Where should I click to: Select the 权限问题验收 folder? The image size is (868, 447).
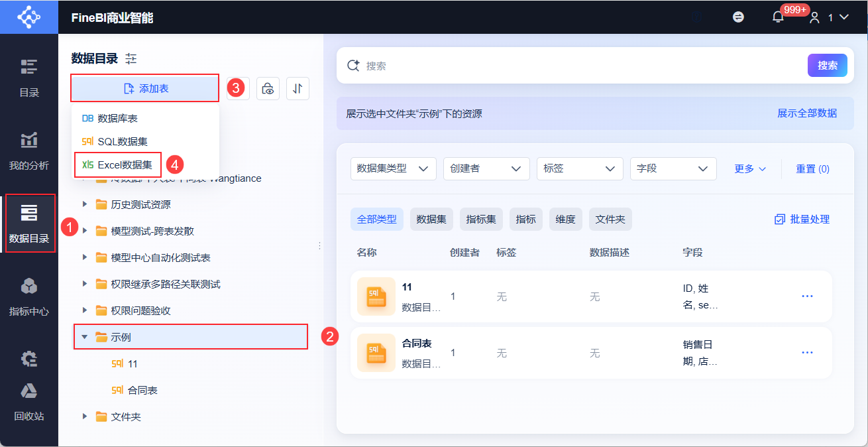click(x=141, y=310)
